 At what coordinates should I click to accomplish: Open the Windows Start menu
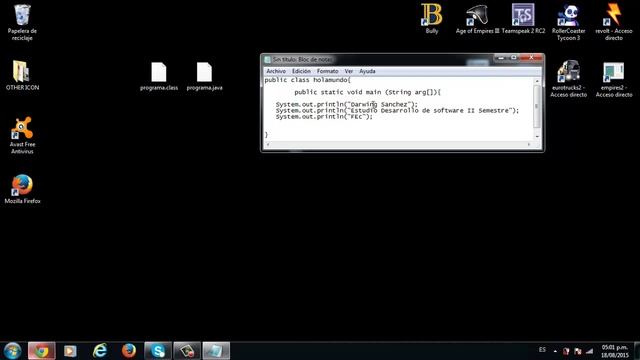pyautogui.click(x=12, y=351)
